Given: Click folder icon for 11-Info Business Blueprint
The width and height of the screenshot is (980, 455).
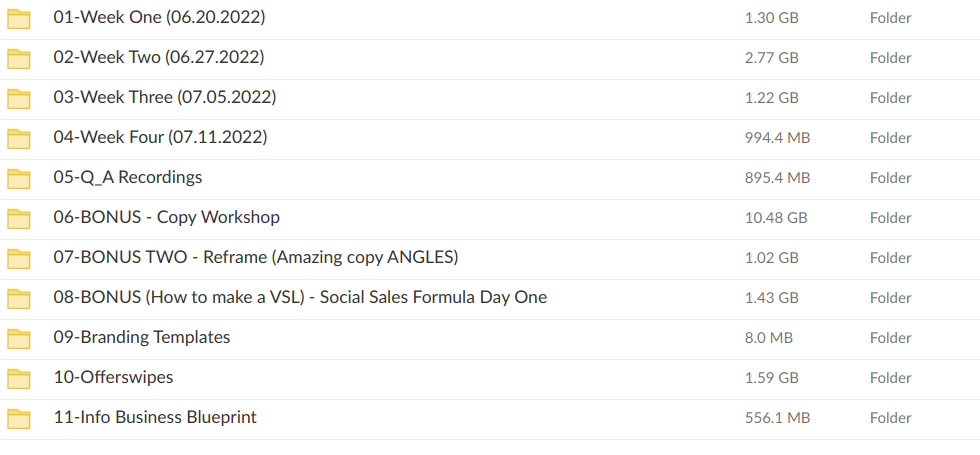Looking at the screenshot, I should pos(19,418).
